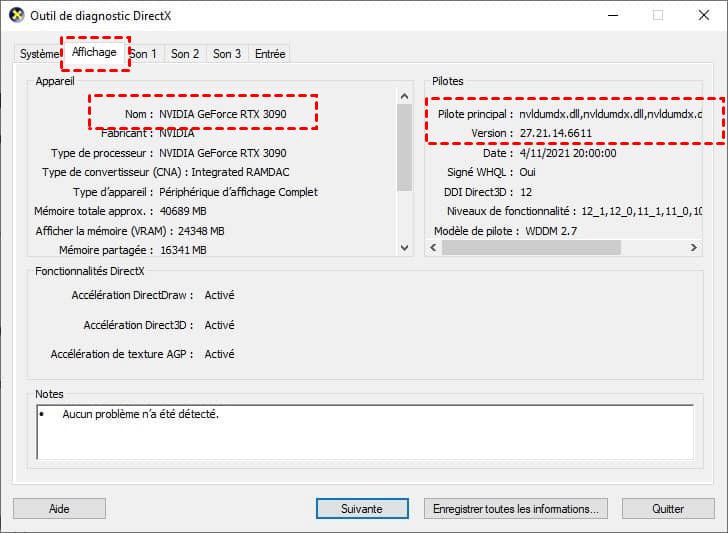Viewport: 728px width, 533px height.
Task: Click Périphérique d'affichage Complet text
Action: pos(239,192)
